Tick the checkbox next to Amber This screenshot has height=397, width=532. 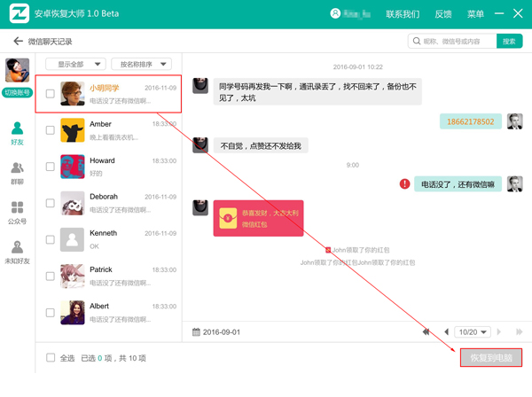[x=51, y=130]
